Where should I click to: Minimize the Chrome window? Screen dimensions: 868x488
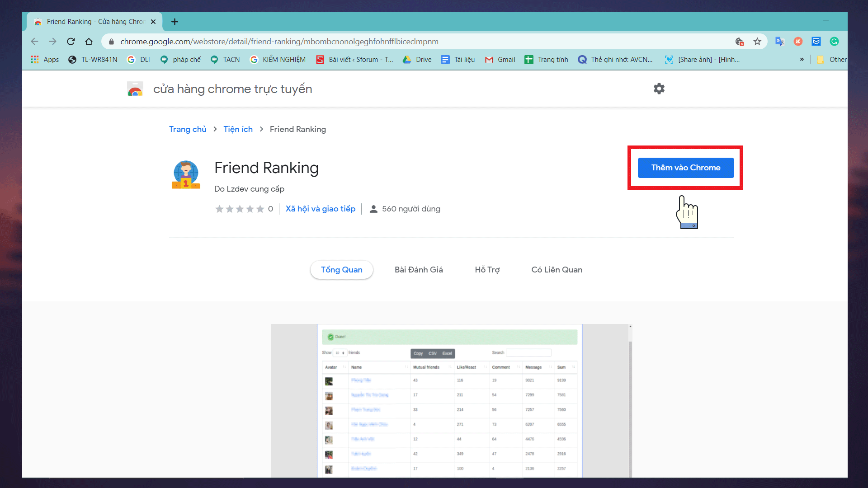point(826,20)
